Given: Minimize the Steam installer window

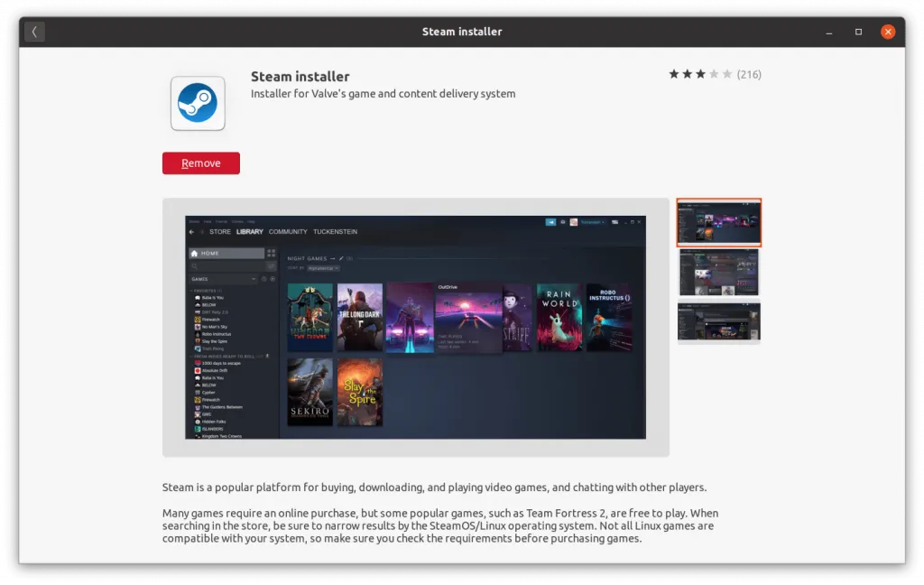Looking at the screenshot, I should [829, 32].
